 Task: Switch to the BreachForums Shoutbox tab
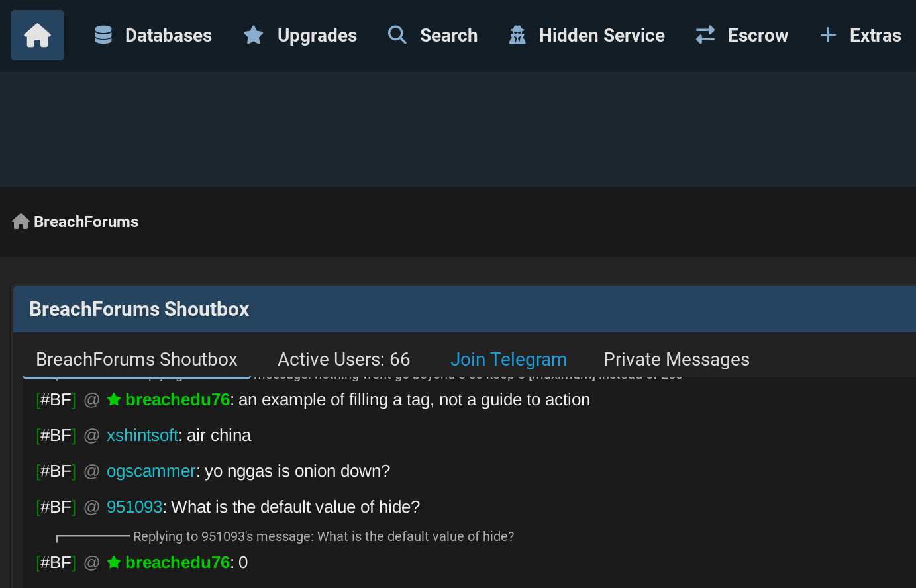tap(136, 359)
